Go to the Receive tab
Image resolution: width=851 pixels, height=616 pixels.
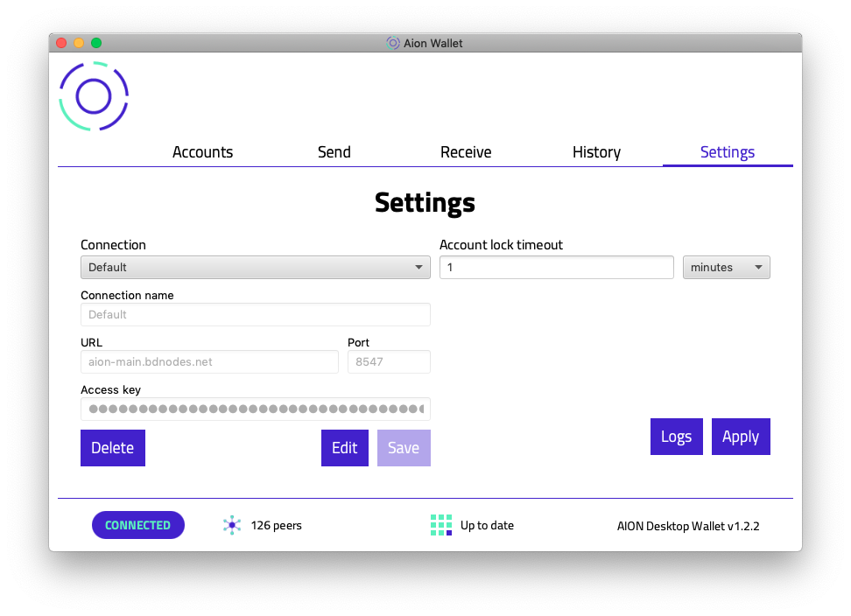click(466, 152)
